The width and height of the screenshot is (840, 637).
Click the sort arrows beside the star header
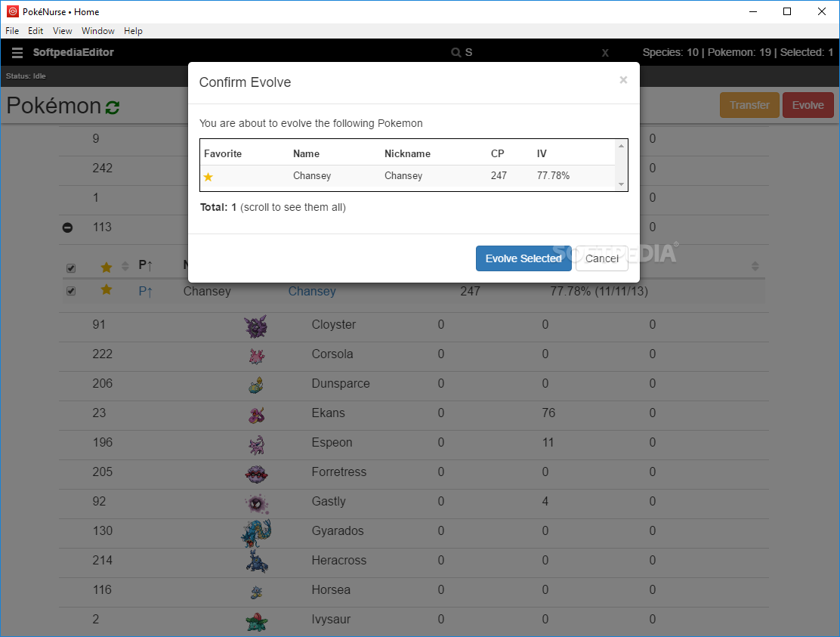(125, 266)
